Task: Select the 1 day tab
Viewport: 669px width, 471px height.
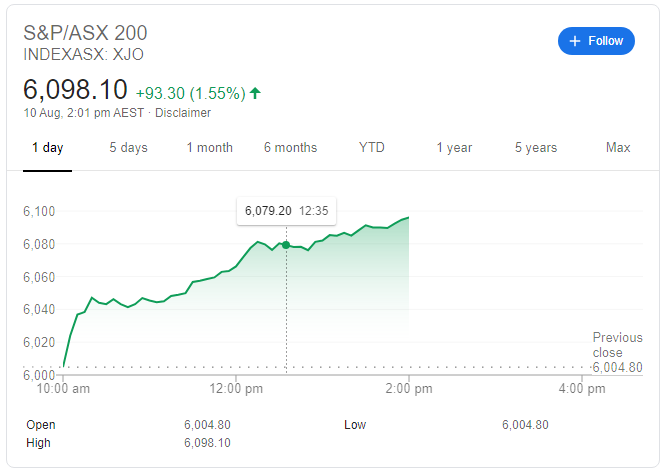Action: (x=47, y=148)
